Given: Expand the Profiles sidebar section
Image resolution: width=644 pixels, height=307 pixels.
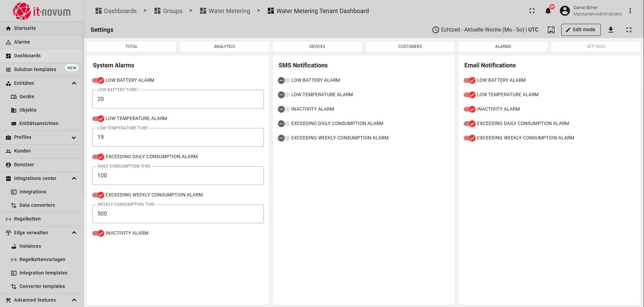Looking at the screenshot, I should point(74,137).
